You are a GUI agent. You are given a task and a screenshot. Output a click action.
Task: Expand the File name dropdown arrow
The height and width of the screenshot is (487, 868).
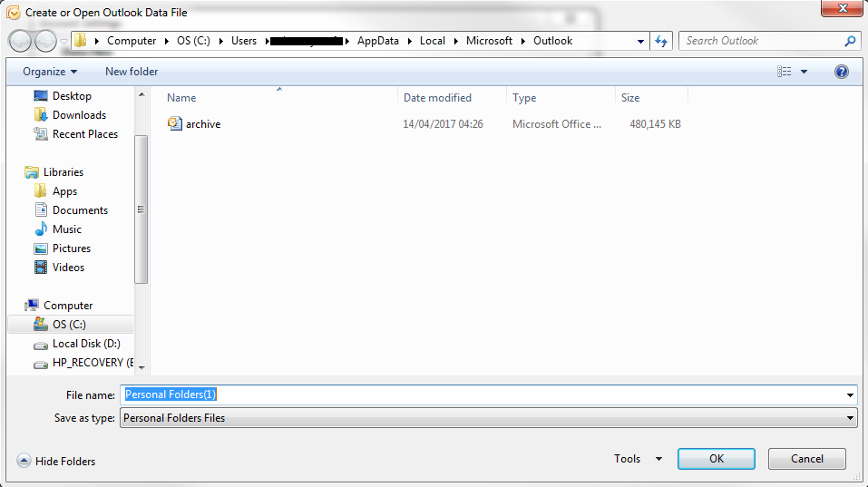(850, 395)
